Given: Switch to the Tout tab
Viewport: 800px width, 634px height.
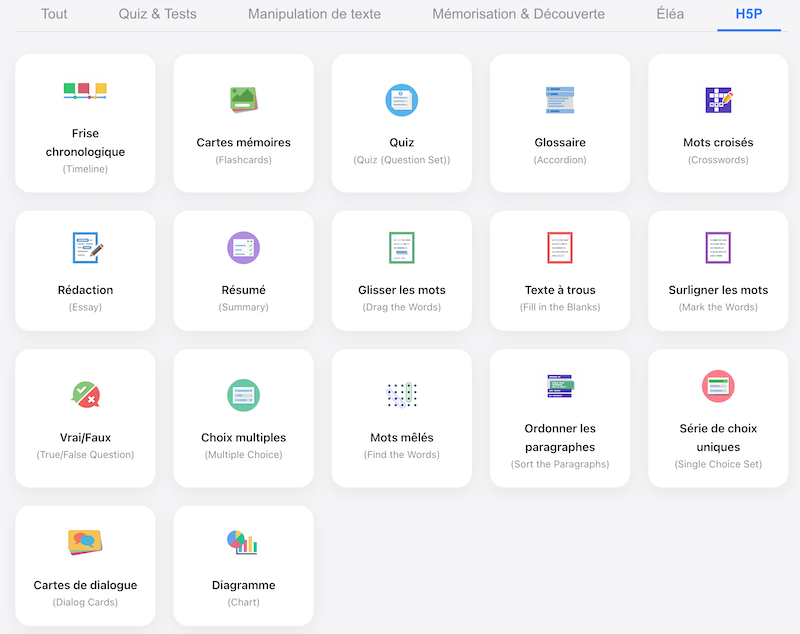Looking at the screenshot, I should [x=54, y=14].
